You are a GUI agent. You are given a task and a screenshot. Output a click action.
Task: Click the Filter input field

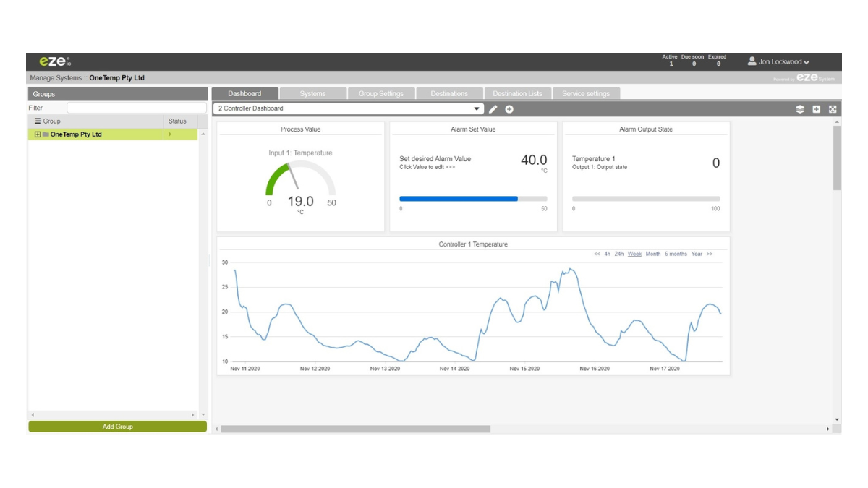137,108
